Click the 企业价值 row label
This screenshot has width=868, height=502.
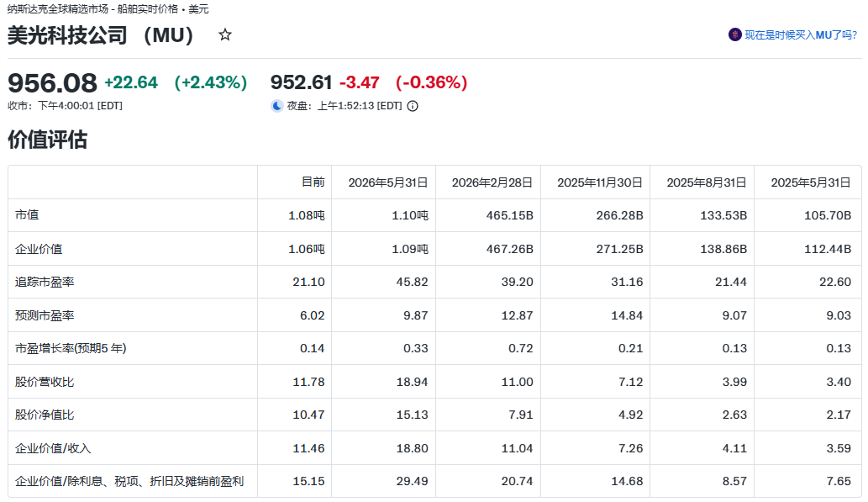pos(39,249)
